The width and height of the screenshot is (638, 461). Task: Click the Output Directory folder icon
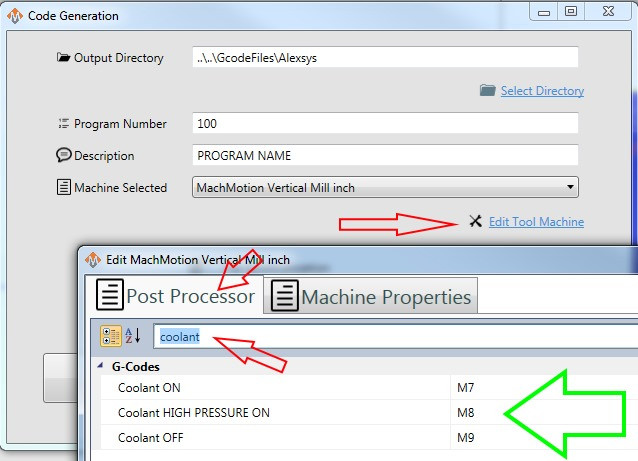64,58
